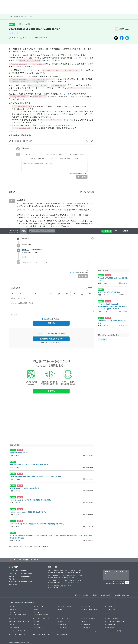Share question on X (Twitter) icon
Image resolution: width=138 pixels, height=644 pixels.
tap(116, 38)
